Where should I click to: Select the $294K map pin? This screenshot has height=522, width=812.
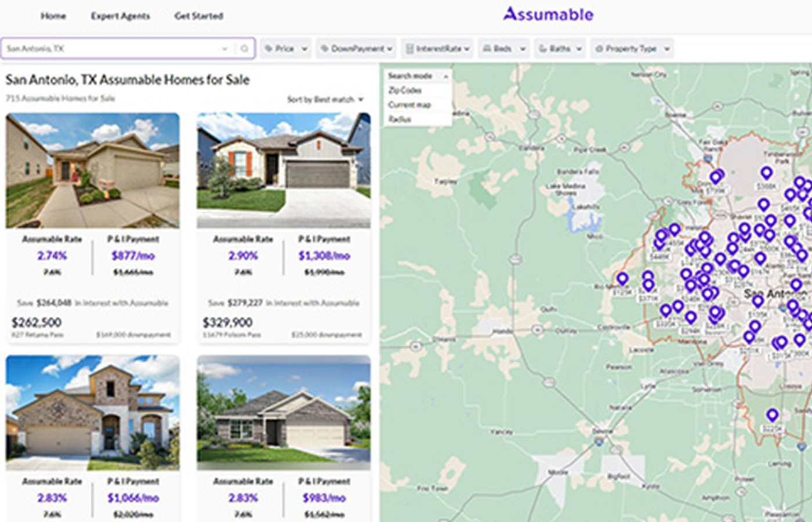690,318
